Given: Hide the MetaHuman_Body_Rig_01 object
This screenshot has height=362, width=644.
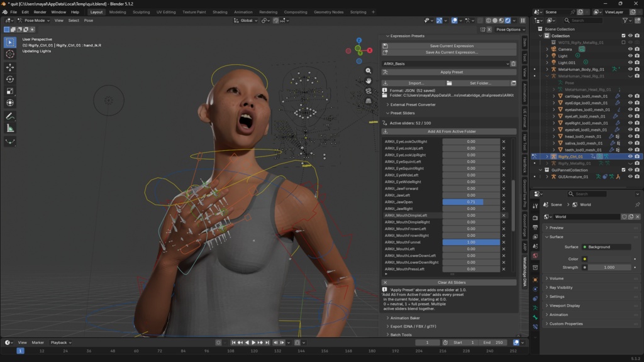Looking at the screenshot, I should [x=630, y=69].
